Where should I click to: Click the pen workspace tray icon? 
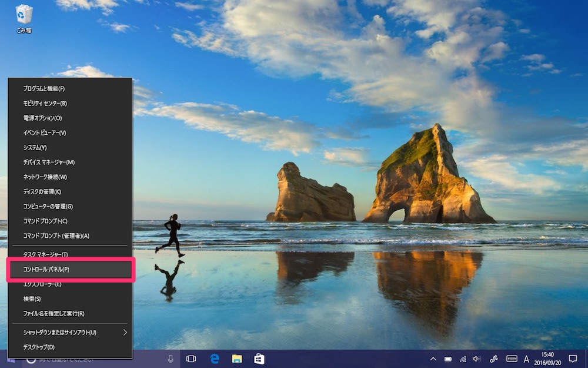click(x=493, y=359)
